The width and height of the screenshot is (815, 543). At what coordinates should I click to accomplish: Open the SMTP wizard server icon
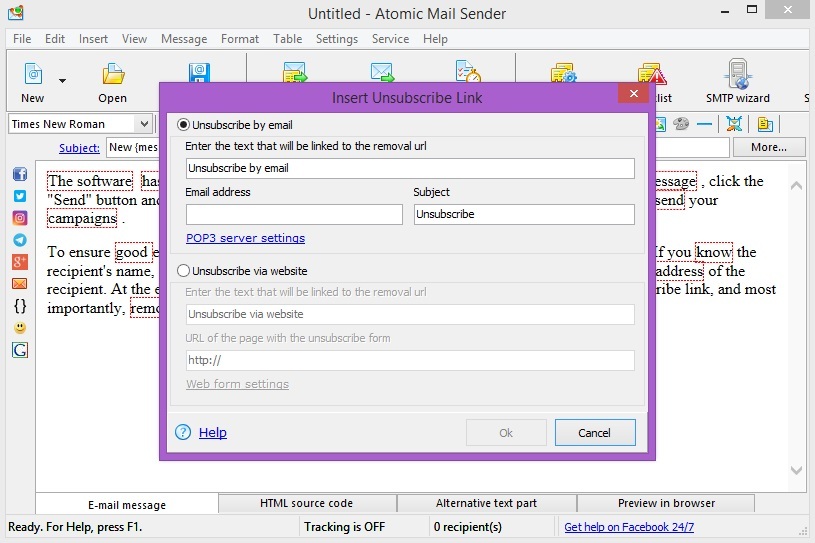pos(738,74)
